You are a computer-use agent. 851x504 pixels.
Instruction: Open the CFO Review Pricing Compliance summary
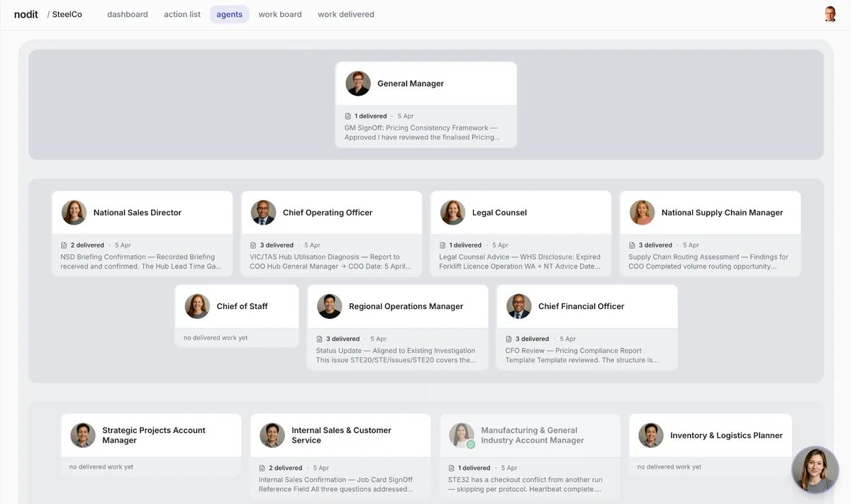pos(582,355)
